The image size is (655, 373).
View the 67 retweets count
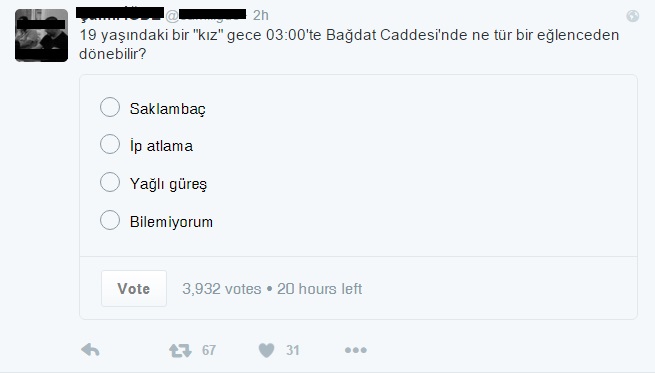(209, 350)
